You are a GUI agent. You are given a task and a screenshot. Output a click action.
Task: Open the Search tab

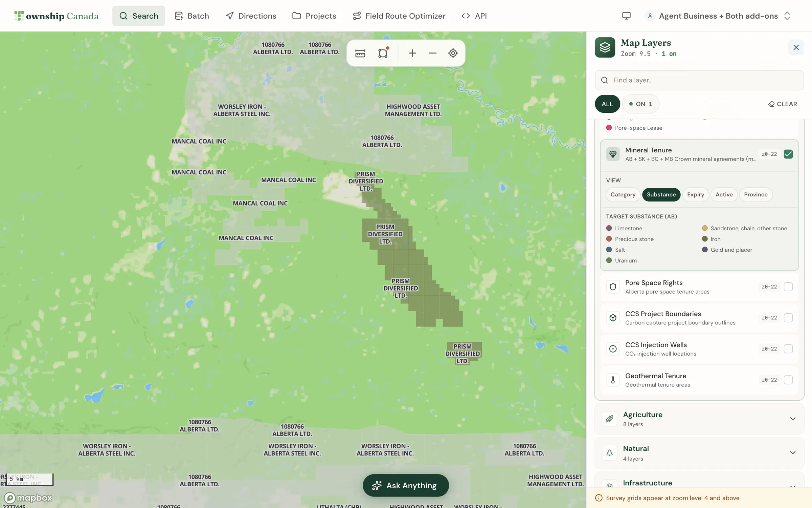point(138,16)
